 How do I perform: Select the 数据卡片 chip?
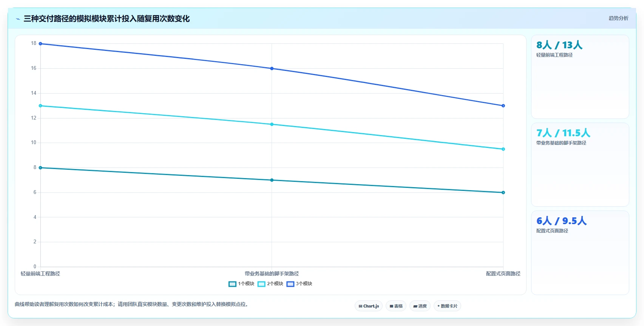447,306
